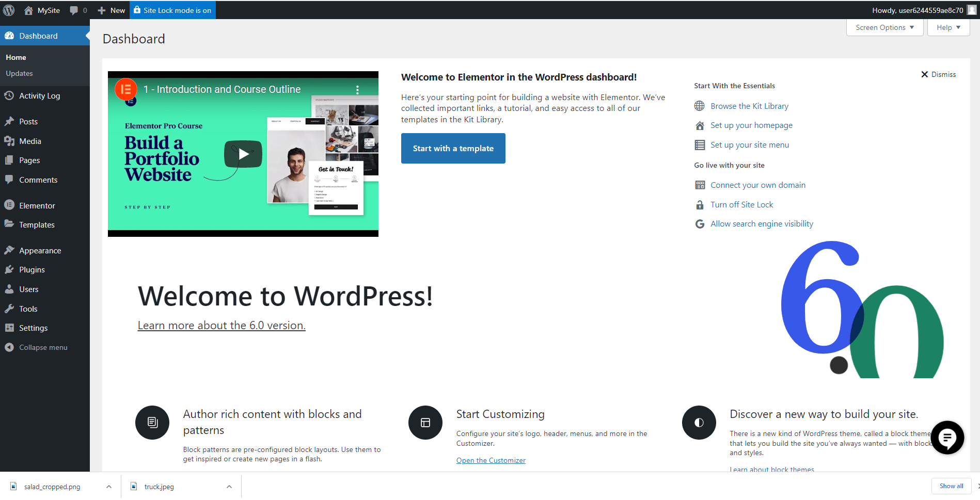Viewport: 980px width, 500px height.
Task: Play the Elementor Pro Course video
Action: pyautogui.click(x=243, y=154)
